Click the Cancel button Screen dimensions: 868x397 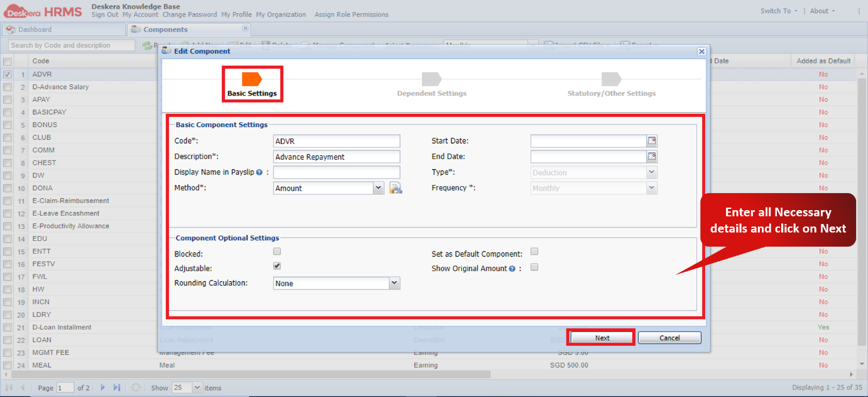coord(669,338)
